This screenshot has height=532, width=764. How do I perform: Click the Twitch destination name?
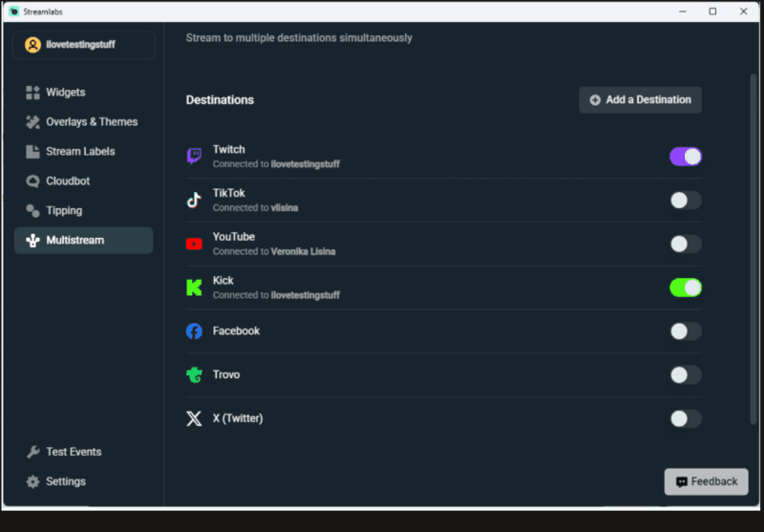point(229,150)
